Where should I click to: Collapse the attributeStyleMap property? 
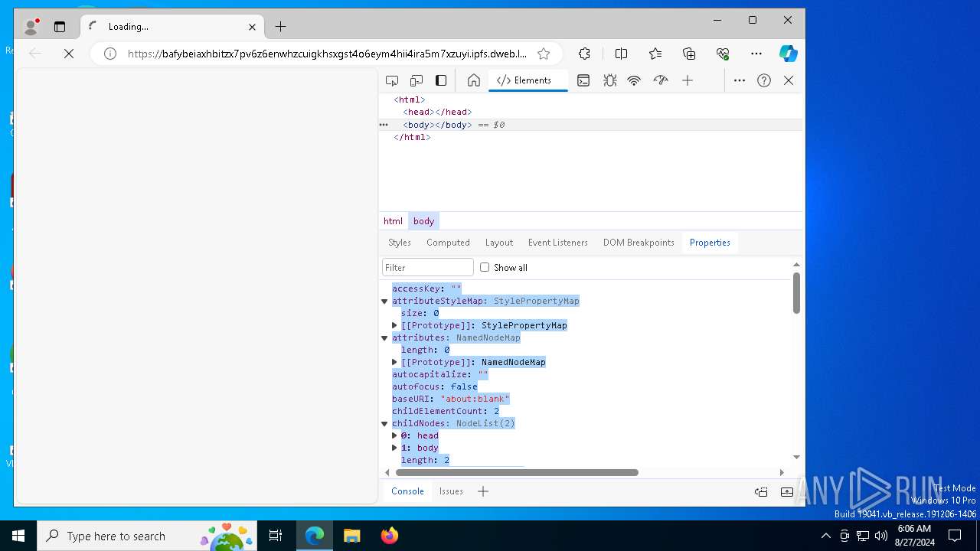tap(384, 302)
